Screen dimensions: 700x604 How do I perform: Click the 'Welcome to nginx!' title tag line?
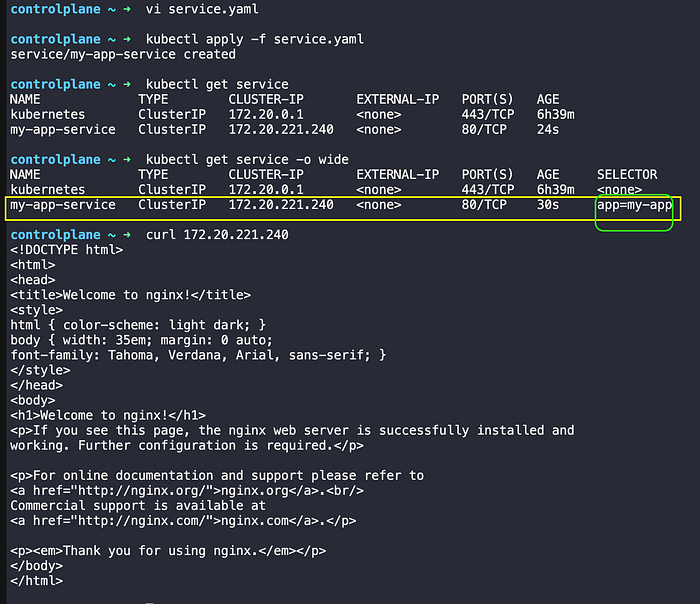coord(130,295)
